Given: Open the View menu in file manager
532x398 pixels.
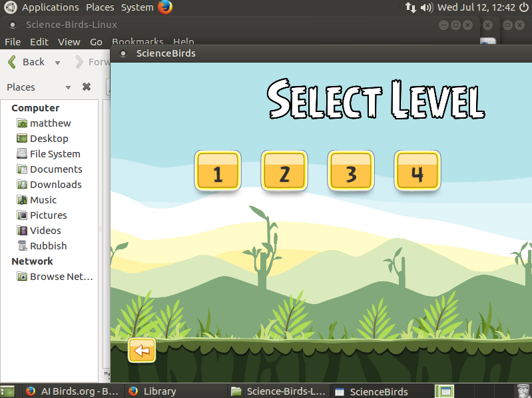Looking at the screenshot, I should [69, 41].
